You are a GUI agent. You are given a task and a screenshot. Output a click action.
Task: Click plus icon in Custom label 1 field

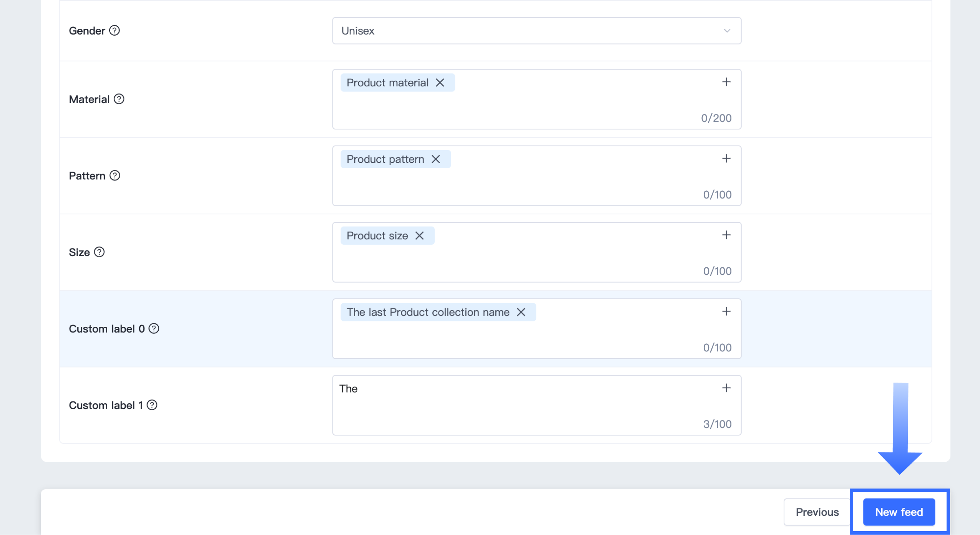point(726,388)
